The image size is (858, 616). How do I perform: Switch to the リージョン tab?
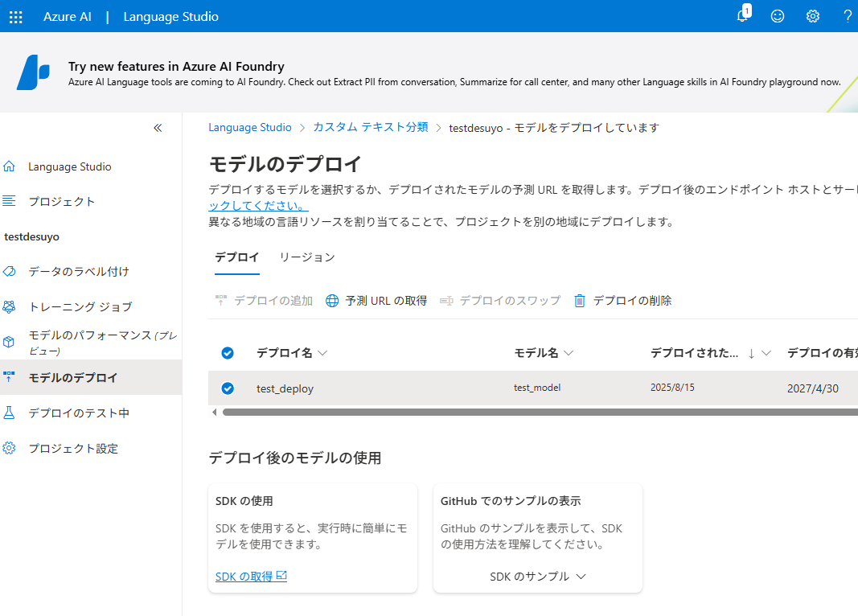pyautogui.click(x=307, y=257)
